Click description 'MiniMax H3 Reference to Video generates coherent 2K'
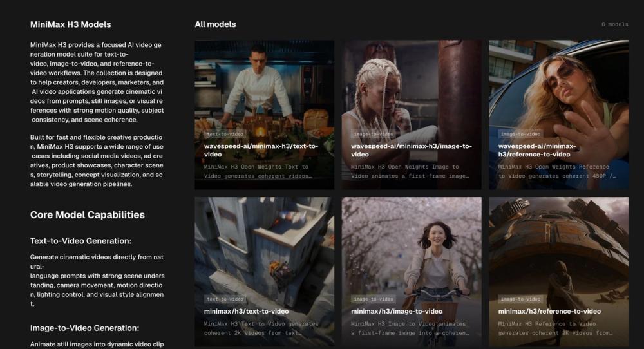The width and height of the screenshot is (644, 349). [555, 328]
